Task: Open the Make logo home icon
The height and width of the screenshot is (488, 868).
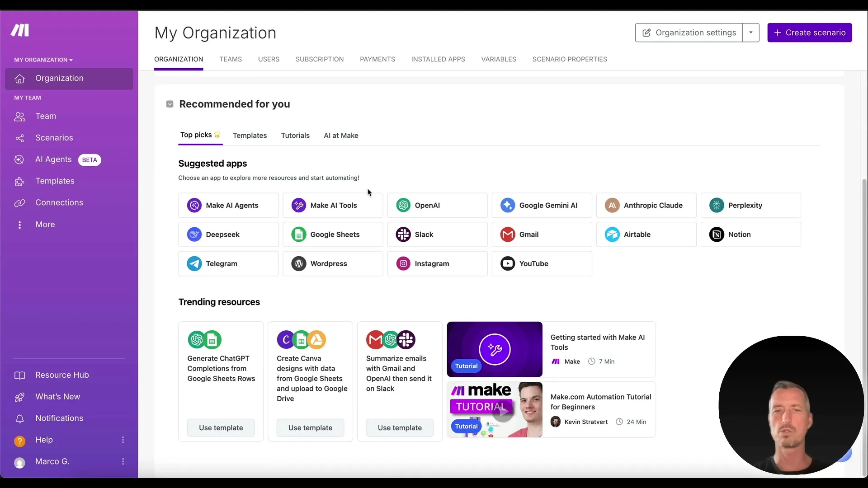Action: (20, 30)
